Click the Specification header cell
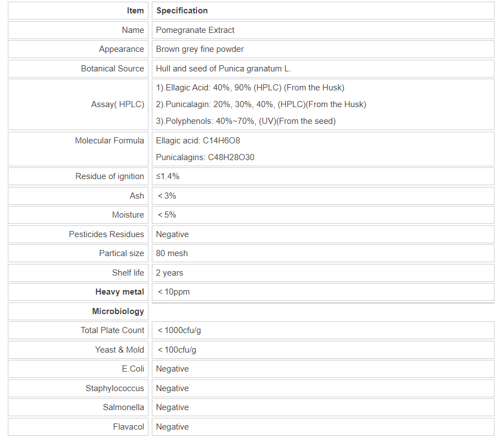 [182, 11]
